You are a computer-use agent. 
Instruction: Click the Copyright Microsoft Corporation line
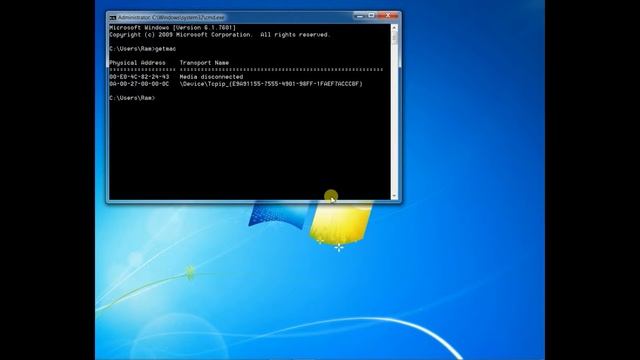219,35
